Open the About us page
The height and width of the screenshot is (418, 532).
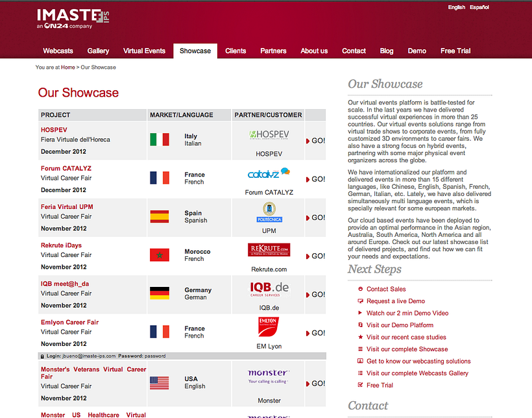[314, 51]
